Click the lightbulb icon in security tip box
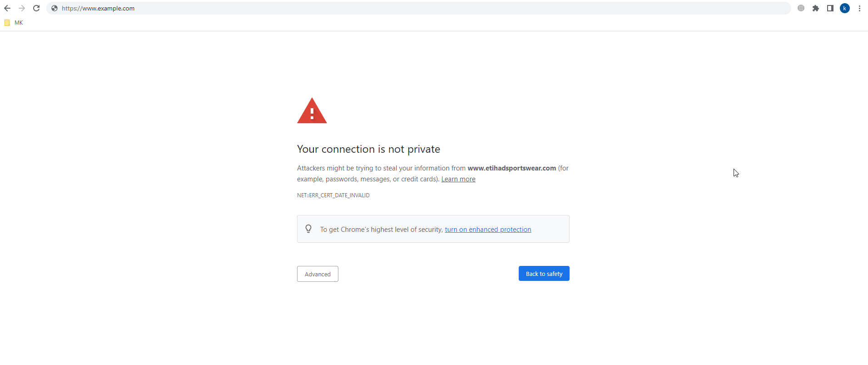Screen dimensions: 868x365 coord(308,229)
